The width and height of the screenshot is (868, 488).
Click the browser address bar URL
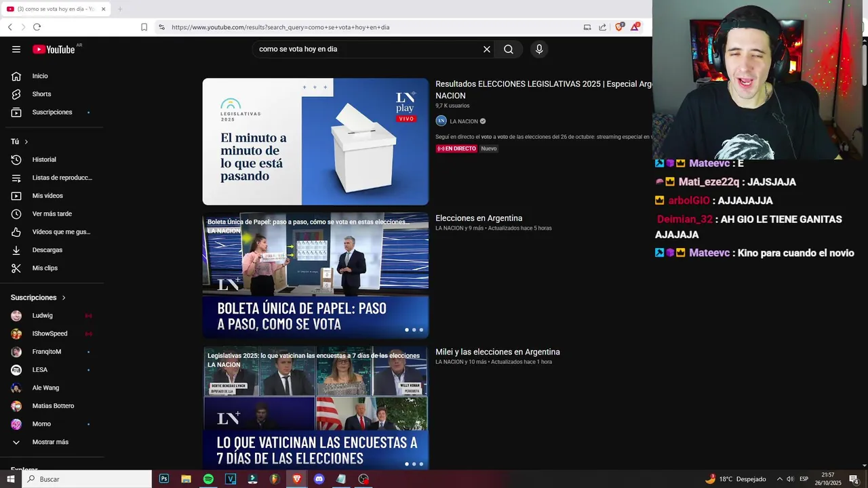coord(281,27)
